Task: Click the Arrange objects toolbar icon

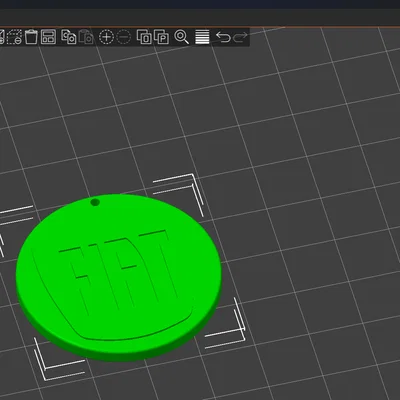Action: (48, 37)
